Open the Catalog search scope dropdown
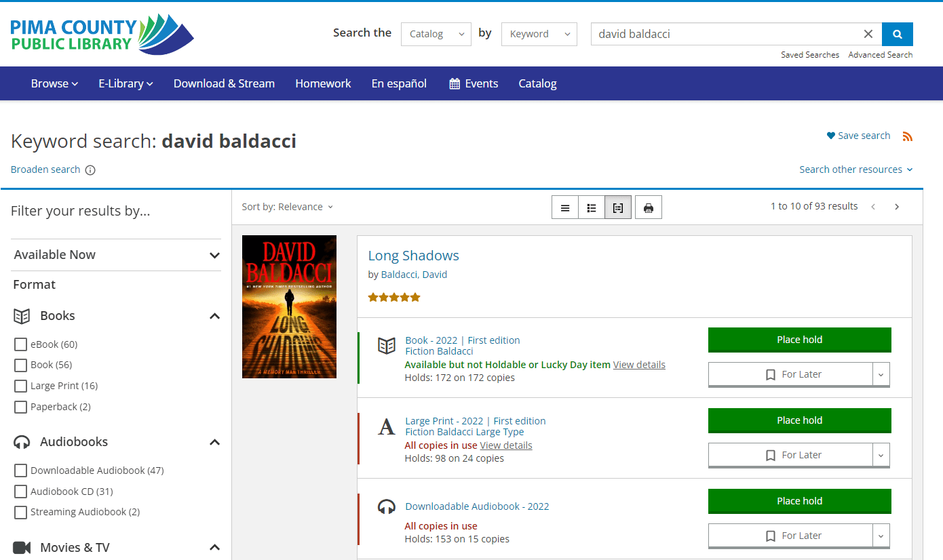This screenshot has width=943, height=560. (436, 34)
